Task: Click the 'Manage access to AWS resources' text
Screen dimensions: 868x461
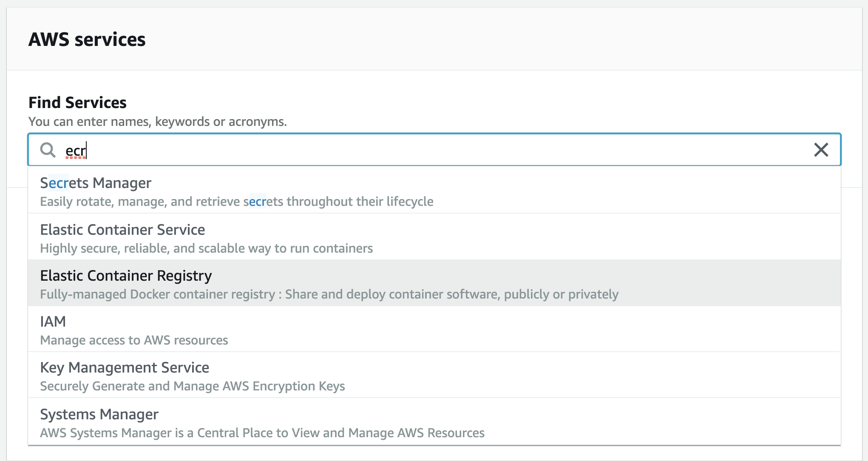Action: coord(134,340)
